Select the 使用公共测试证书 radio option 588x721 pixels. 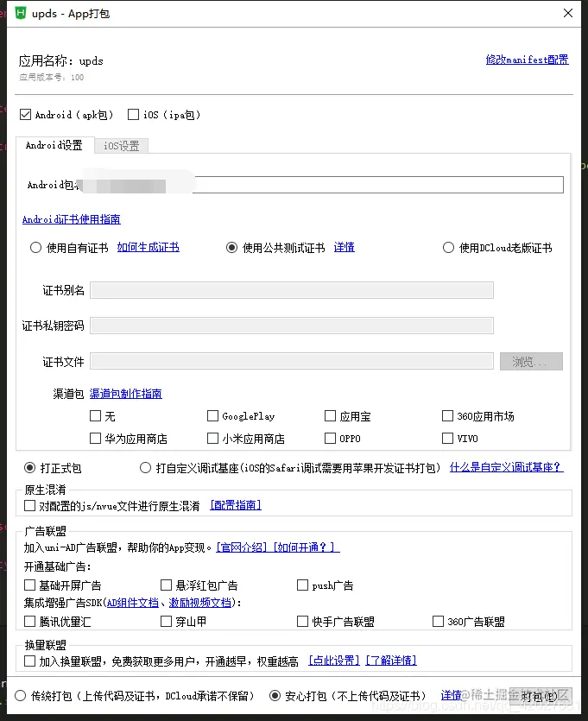(231, 248)
